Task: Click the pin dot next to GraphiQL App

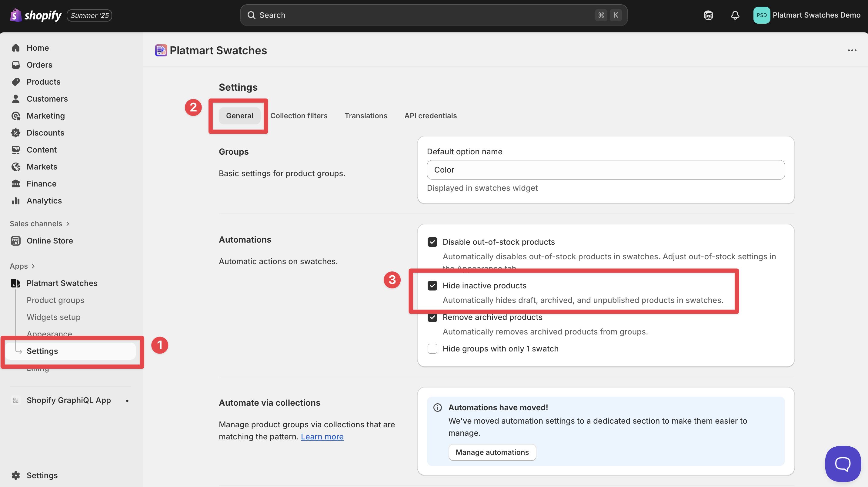Action: [x=127, y=401]
